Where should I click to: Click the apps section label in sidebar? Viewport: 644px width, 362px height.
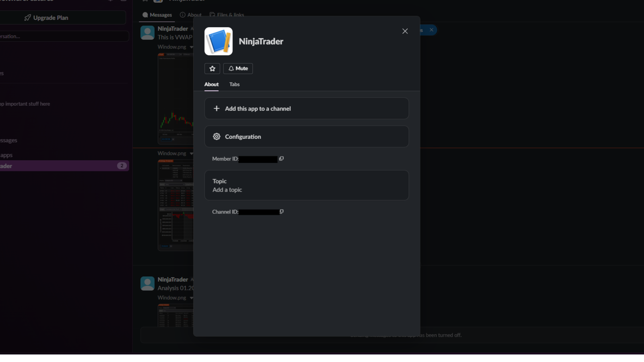[6, 155]
